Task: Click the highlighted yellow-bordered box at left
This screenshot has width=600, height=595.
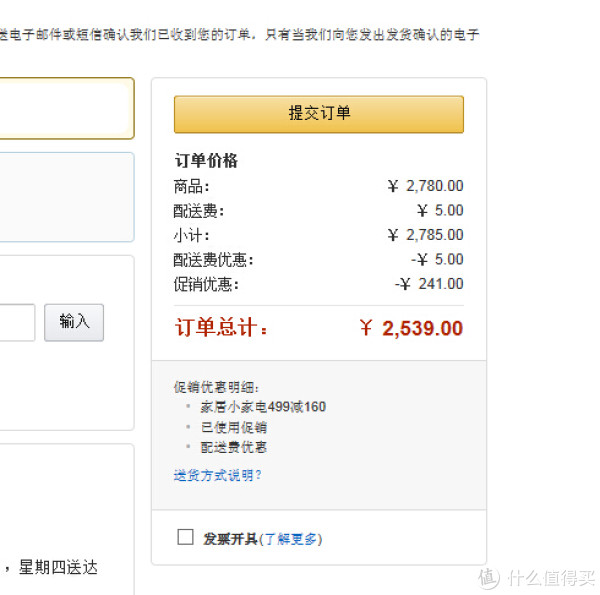Action: tap(67, 108)
